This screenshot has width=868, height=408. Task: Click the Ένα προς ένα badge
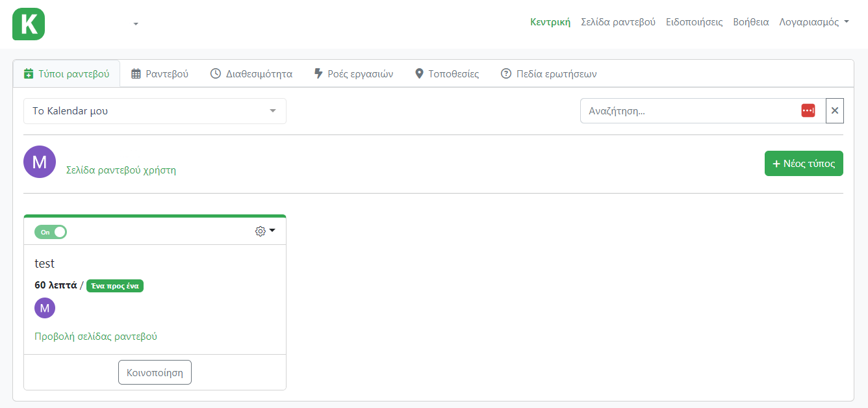(114, 285)
